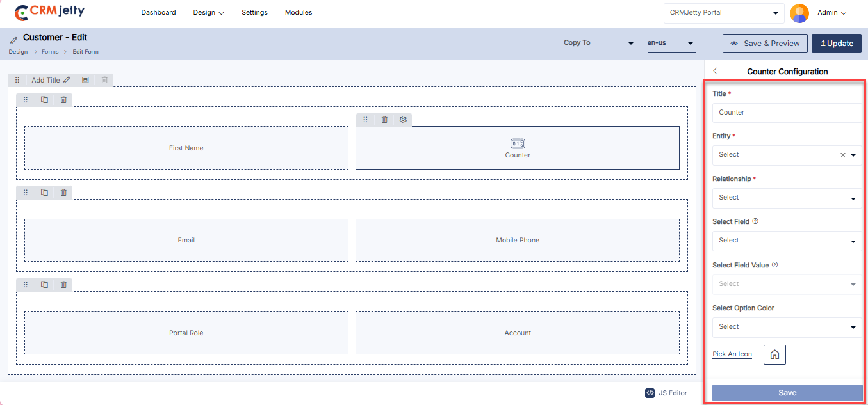Go to the Modules menu item
Screen dimensions: 868x405
[299, 13]
